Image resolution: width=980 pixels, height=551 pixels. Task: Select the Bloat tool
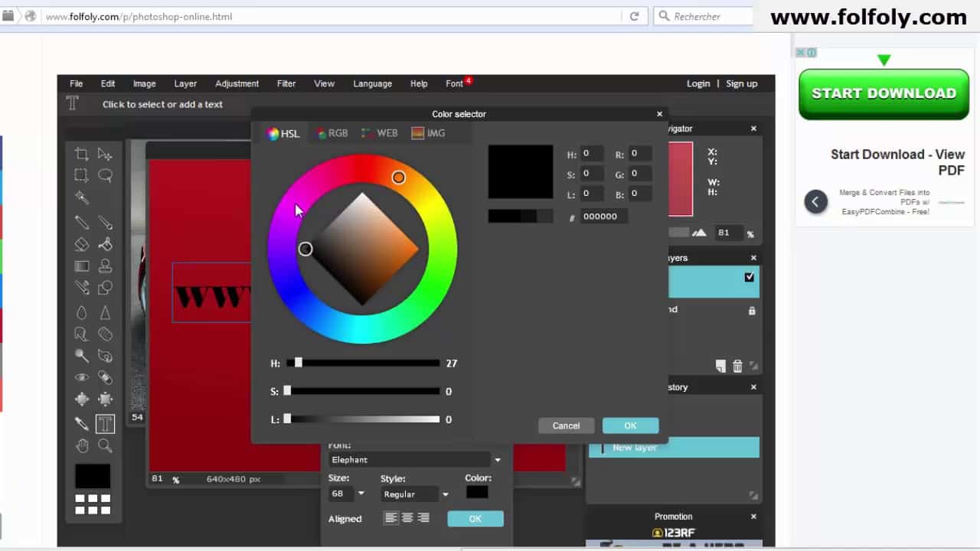(x=82, y=399)
